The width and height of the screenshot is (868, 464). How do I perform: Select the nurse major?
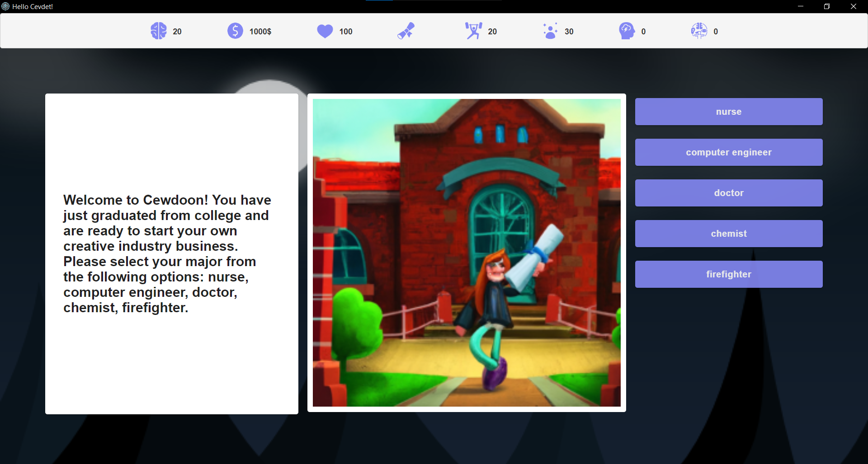coord(729,112)
